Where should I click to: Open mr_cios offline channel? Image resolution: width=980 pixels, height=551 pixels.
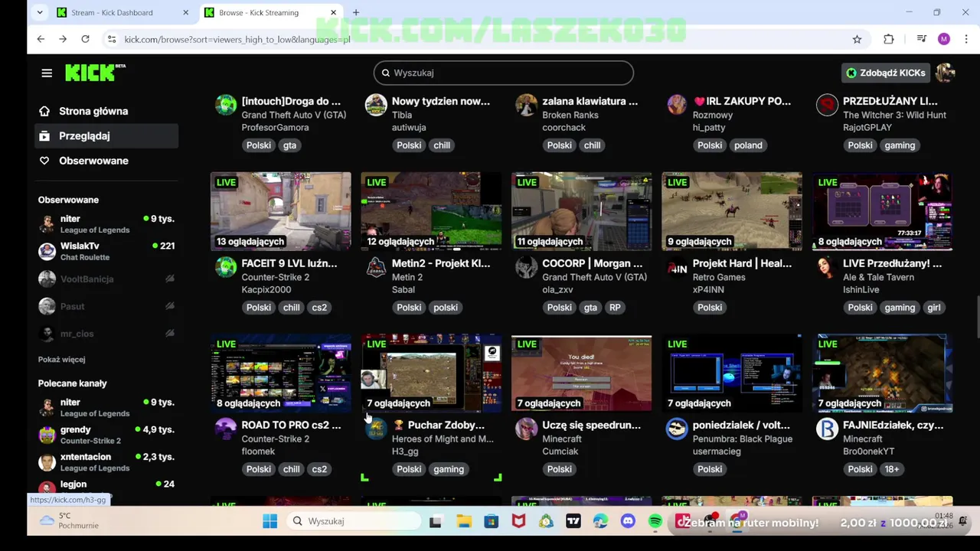point(107,334)
